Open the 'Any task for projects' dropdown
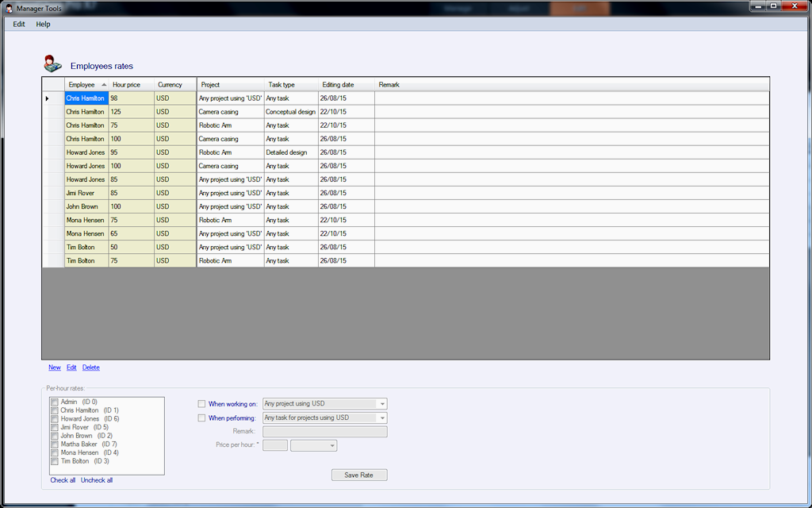Image resolution: width=812 pixels, height=508 pixels. [x=381, y=418]
